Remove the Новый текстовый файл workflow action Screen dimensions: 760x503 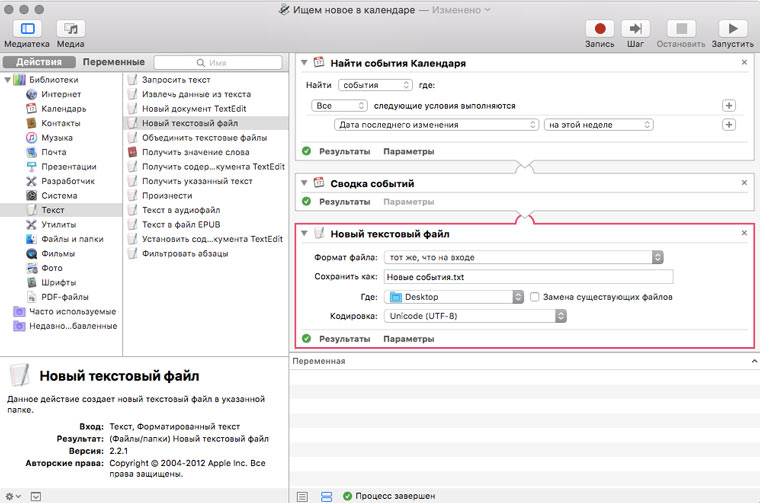click(744, 233)
